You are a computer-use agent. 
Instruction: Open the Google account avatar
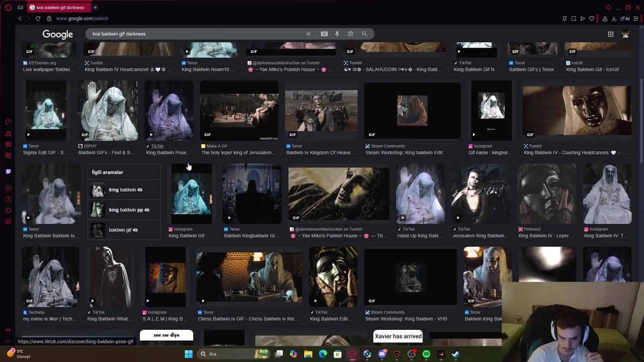click(625, 34)
